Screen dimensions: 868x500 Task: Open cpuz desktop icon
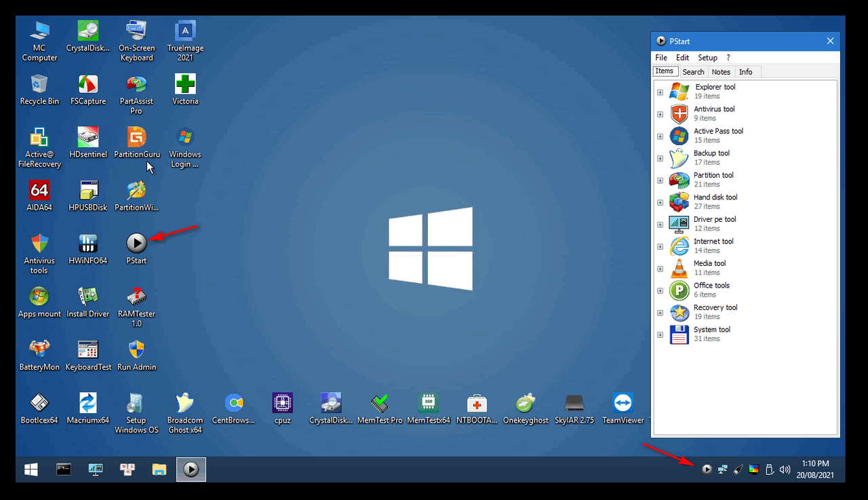tap(283, 408)
